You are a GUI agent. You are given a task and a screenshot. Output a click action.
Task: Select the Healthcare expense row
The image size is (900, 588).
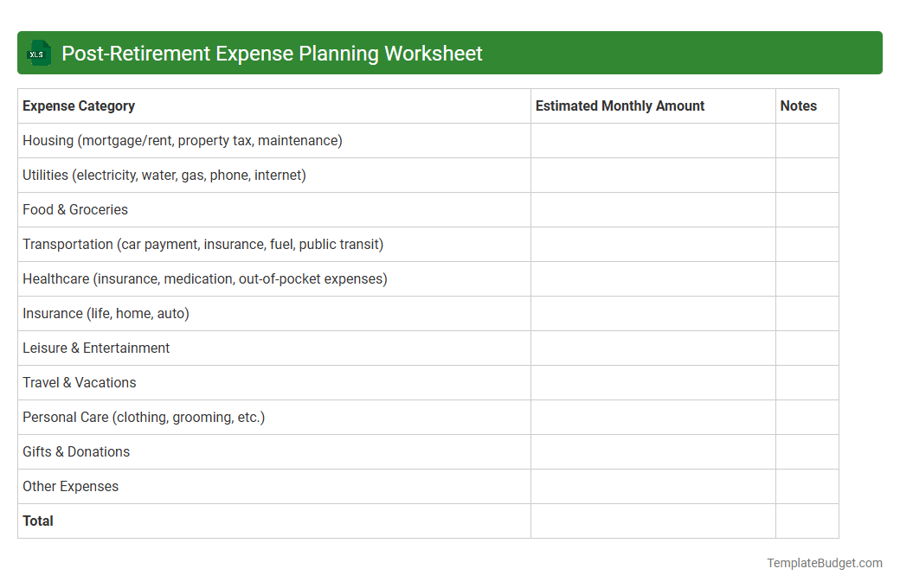205,278
